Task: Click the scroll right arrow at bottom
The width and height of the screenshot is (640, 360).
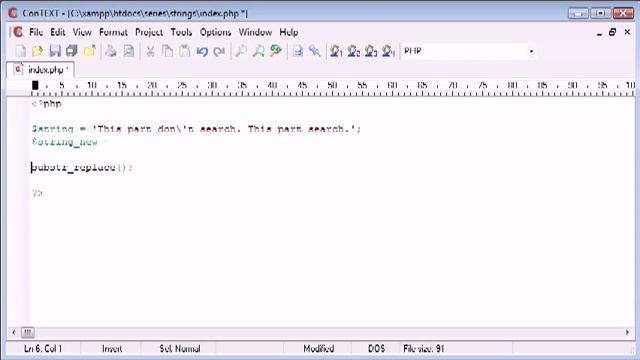Action: pyautogui.click(x=627, y=332)
